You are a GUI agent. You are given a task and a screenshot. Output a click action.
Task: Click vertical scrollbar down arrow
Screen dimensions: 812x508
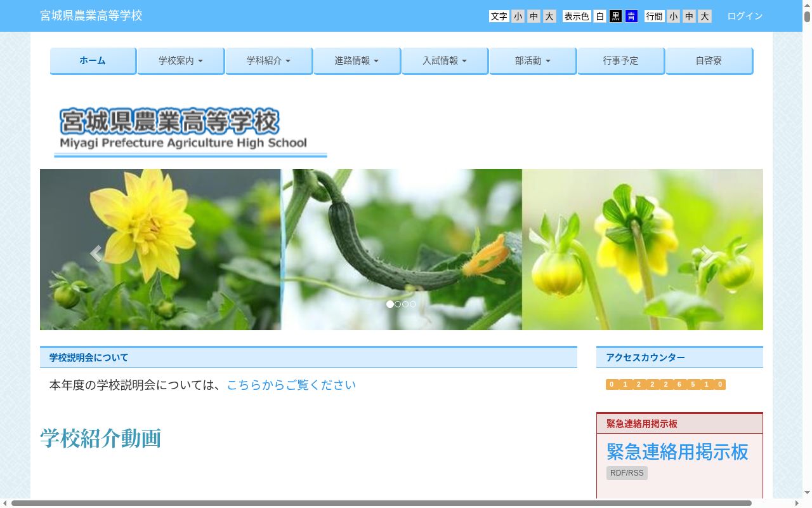click(807, 493)
